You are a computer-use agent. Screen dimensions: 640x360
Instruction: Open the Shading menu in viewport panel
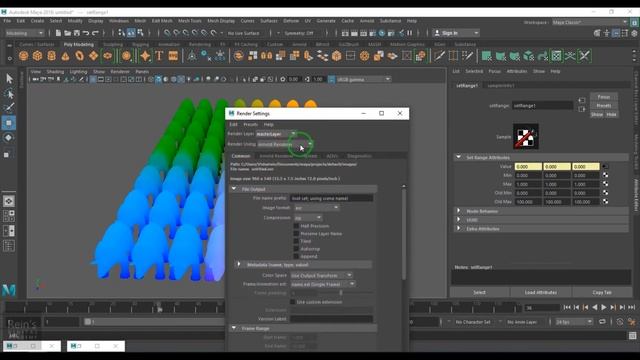[55, 71]
